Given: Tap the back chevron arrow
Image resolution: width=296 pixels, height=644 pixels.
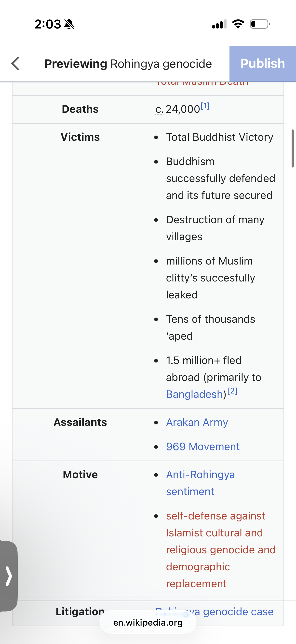Looking at the screenshot, I should click(x=15, y=64).
